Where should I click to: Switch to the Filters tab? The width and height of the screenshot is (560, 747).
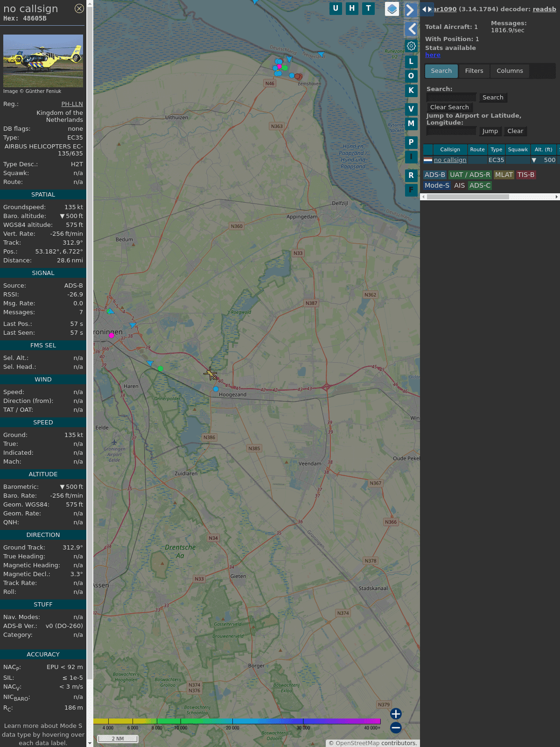474,71
